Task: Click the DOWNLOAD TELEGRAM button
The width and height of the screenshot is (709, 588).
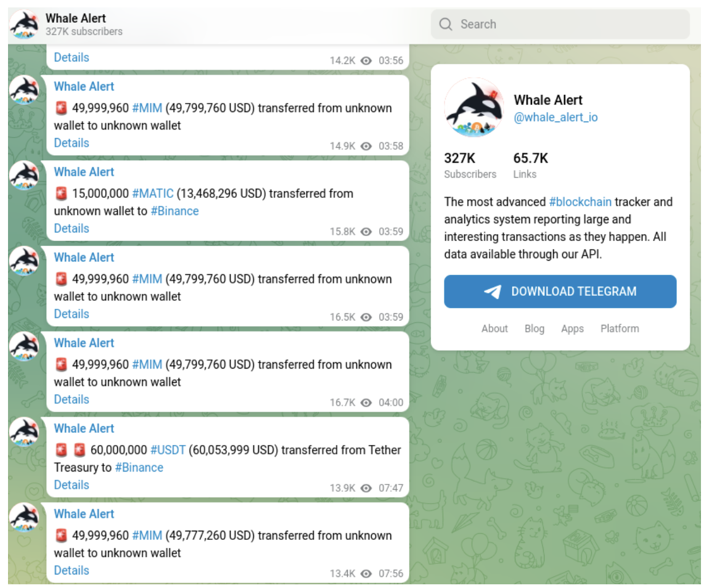Action: click(x=560, y=292)
